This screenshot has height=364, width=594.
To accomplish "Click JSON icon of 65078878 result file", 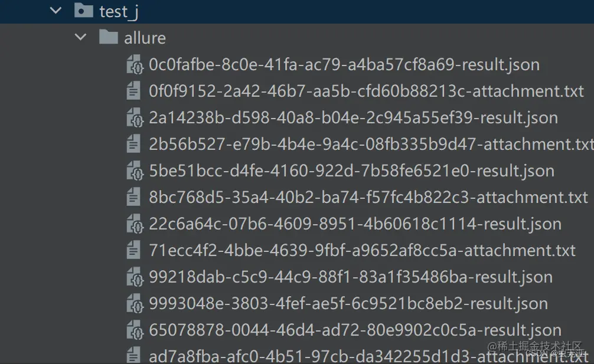I will coord(135,330).
